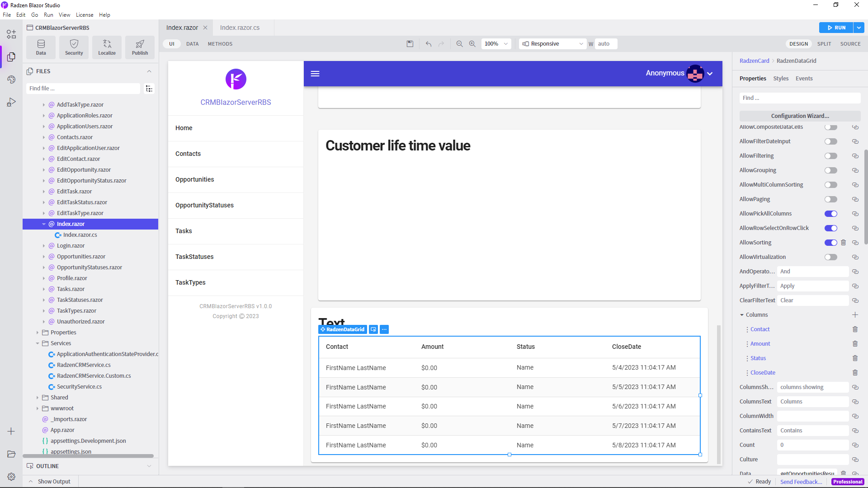This screenshot has width=868, height=488.
Task: Open the Data panel button
Action: coord(41,47)
